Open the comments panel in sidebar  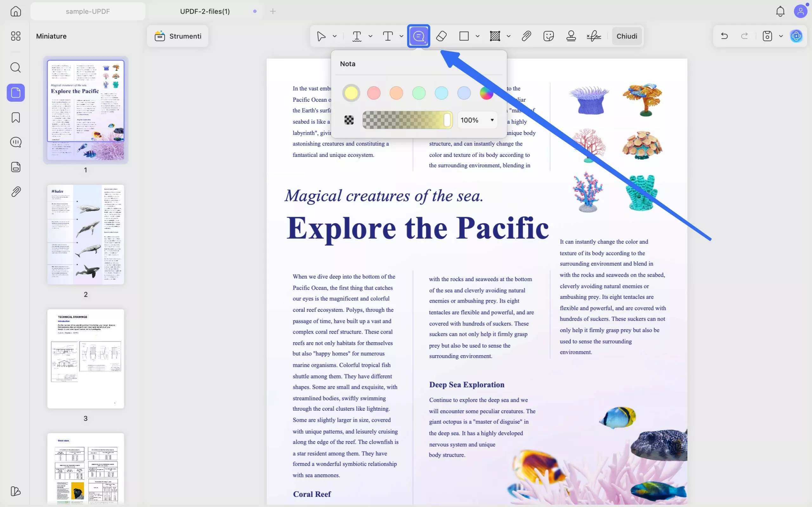[x=16, y=142]
